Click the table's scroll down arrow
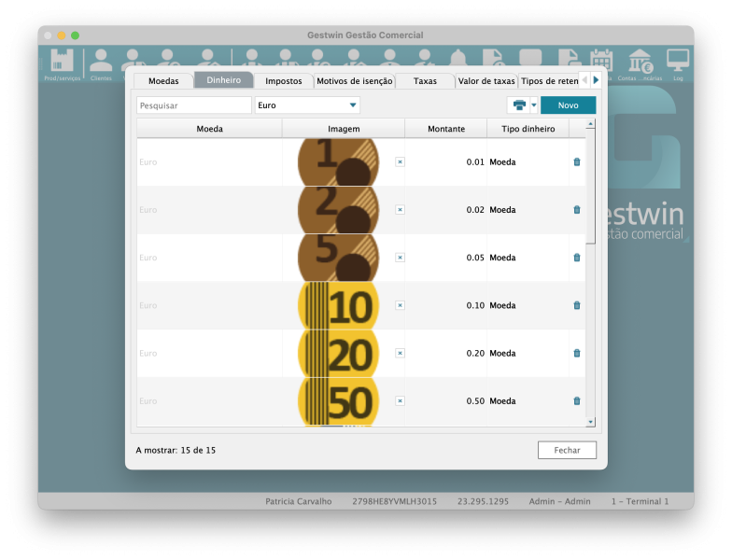 (x=590, y=422)
